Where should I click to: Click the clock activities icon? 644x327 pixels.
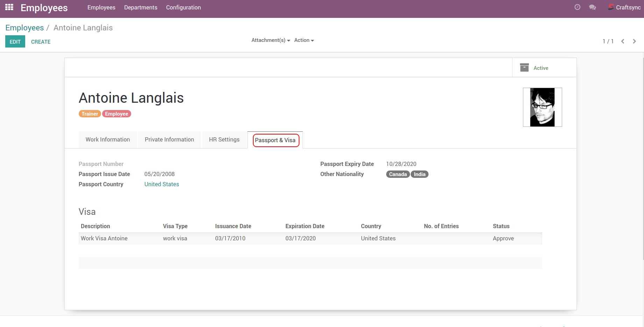click(577, 7)
